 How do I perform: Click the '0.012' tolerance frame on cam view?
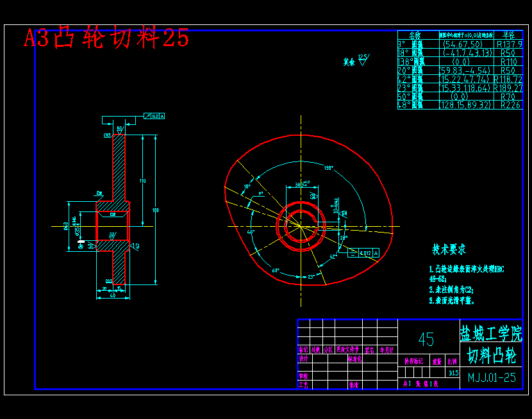pyautogui.click(x=363, y=253)
